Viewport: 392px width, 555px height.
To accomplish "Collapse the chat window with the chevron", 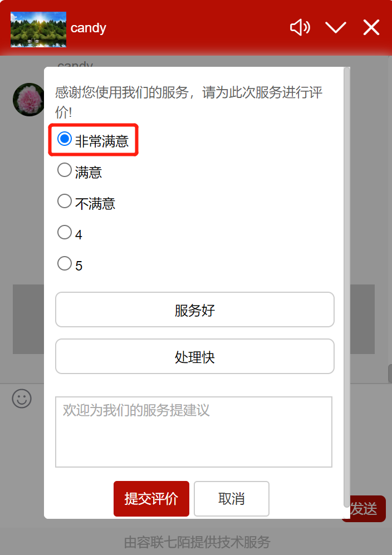I will 336,27.
